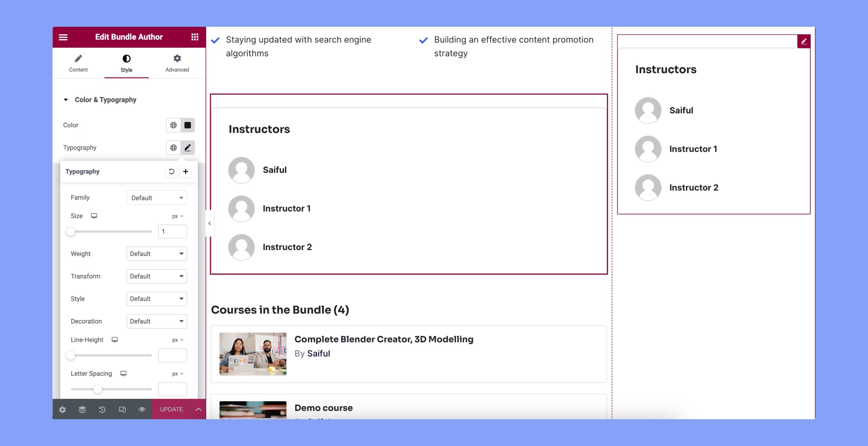Screen dimensions: 868x446
Task: Click Instructor 2 avatar in main list
Action: pyautogui.click(x=241, y=247)
